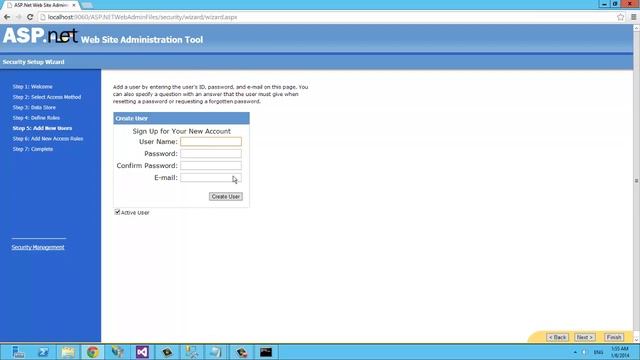The width and height of the screenshot is (640, 360).
Task: Open a new tab next to the ASP.Net tab
Action: point(87,5)
